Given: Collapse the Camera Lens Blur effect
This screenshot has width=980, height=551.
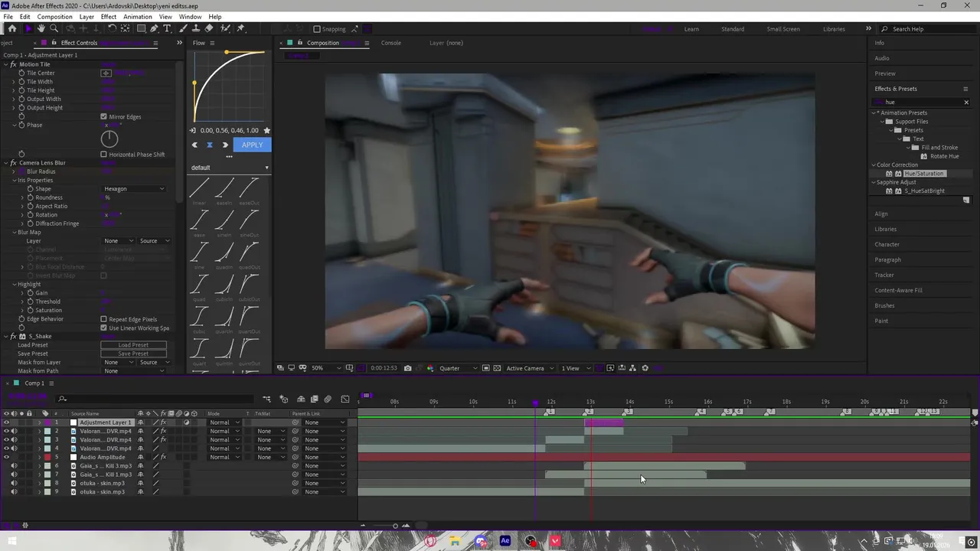Looking at the screenshot, I should (5, 163).
